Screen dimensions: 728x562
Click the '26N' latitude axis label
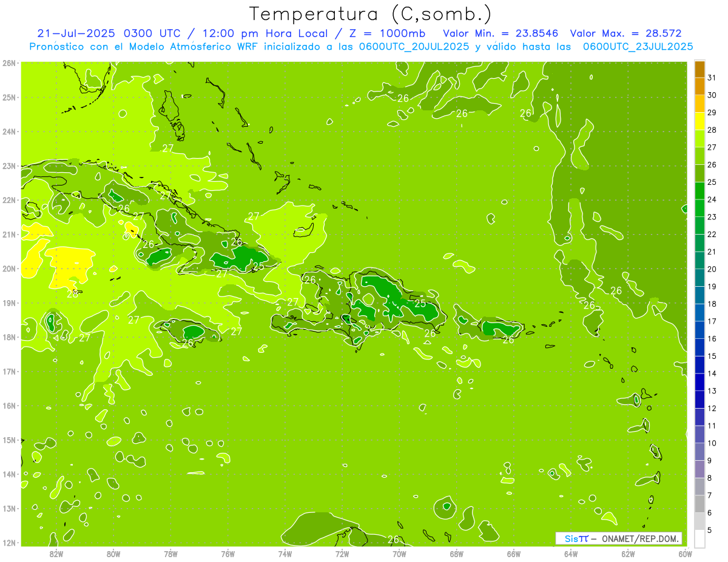coord(9,63)
